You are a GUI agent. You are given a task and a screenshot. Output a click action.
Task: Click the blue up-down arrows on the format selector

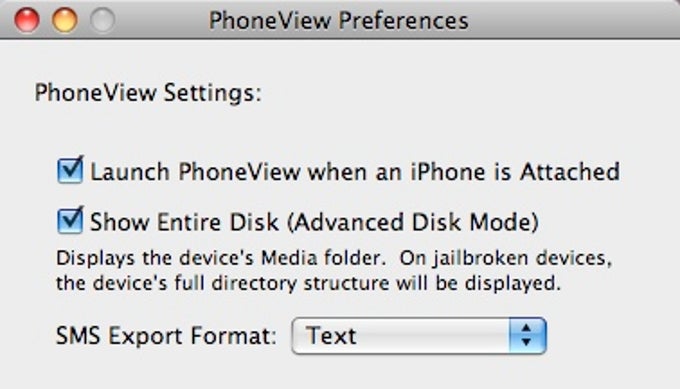(527, 336)
